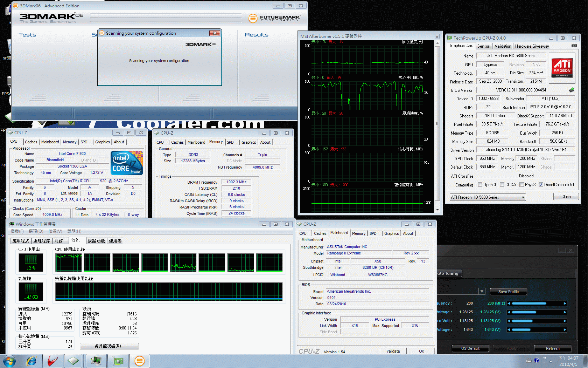Switch to CPU-Z via its taskbar icon

click(x=73, y=361)
